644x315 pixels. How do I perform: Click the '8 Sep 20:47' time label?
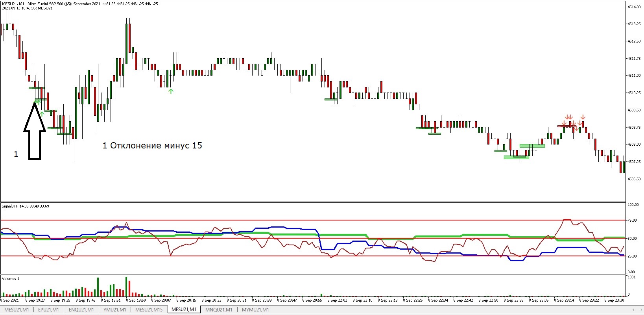coord(287,300)
